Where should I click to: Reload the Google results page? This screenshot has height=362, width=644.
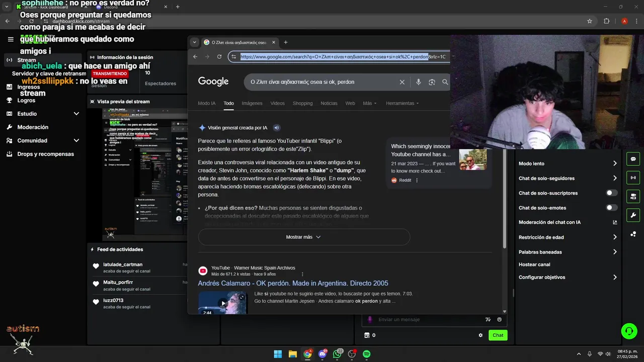[219, 57]
